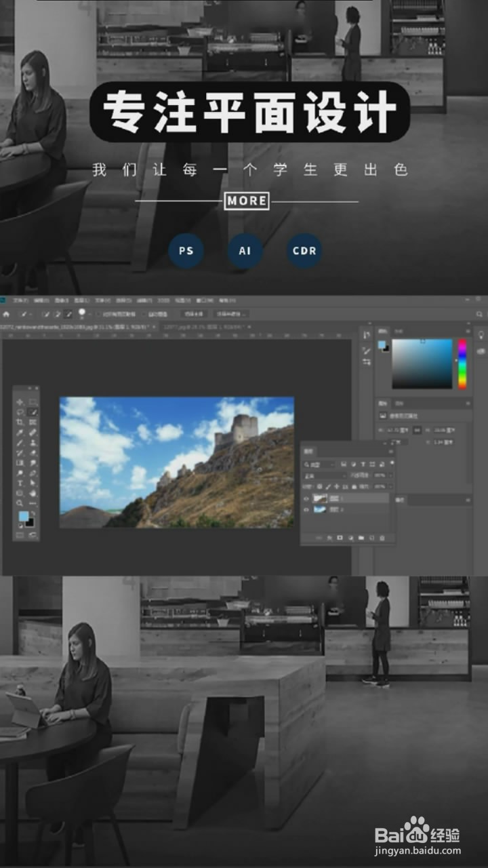The width and height of the screenshot is (488, 868).
Task: Open the layer opacity dropdown arrow
Action: click(x=390, y=475)
